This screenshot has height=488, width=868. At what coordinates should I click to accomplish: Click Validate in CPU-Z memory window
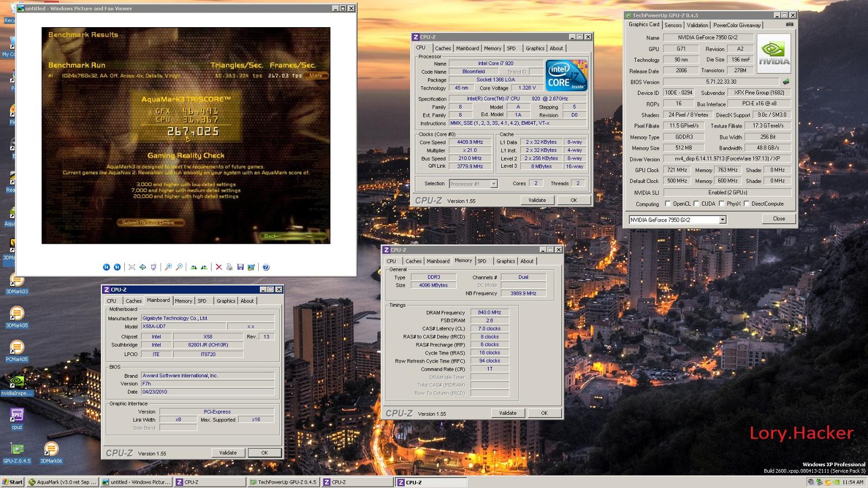[508, 413]
